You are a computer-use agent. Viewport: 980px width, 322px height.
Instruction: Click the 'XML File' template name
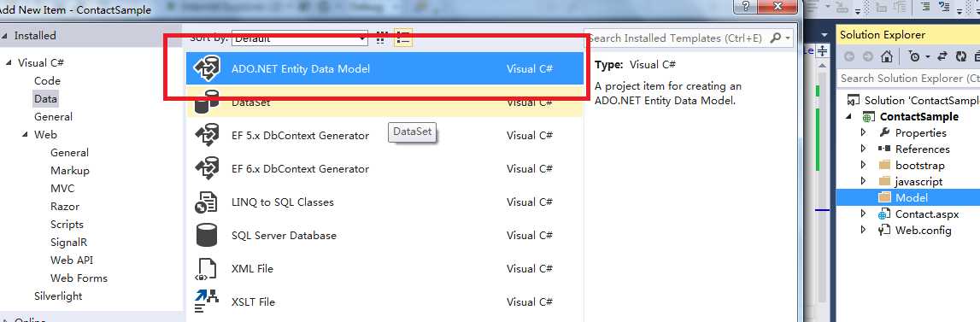253,269
